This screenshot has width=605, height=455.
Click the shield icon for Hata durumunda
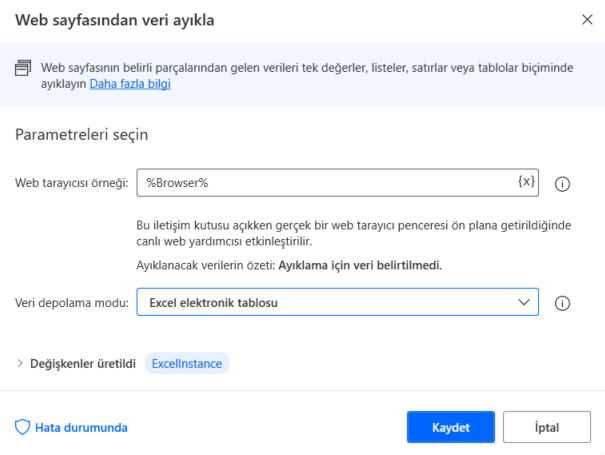[22, 427]
